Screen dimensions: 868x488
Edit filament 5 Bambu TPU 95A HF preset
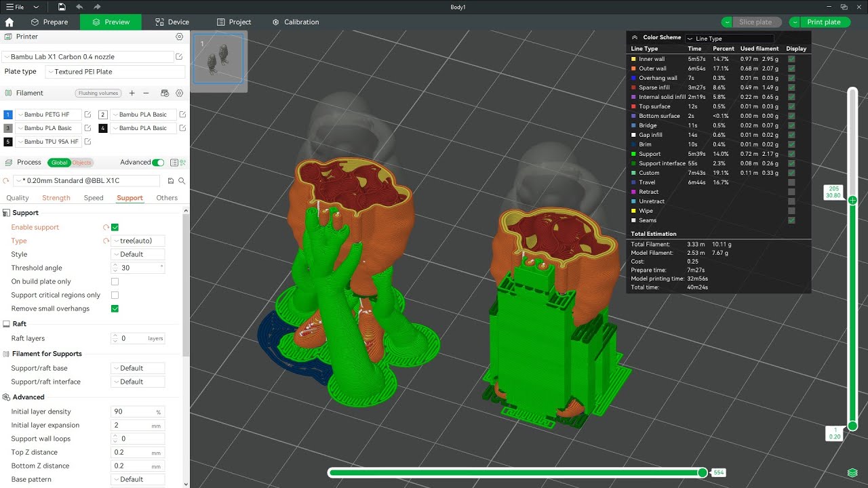click(87, 142)
